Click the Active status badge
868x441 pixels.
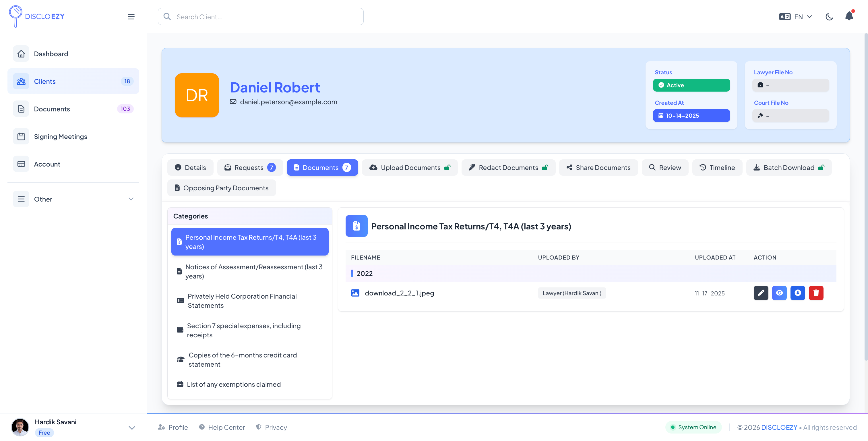pyautogui.click(x=691, y=85)
